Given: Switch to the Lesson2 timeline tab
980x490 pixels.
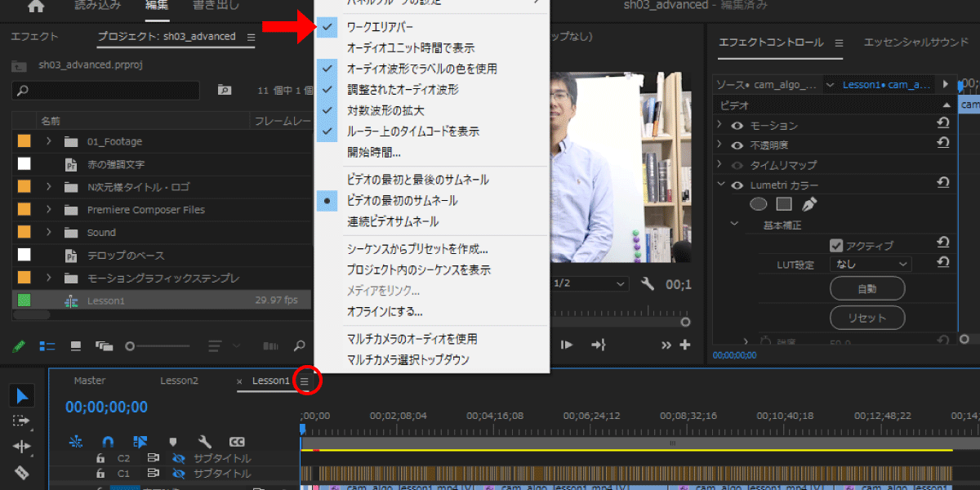Looking at the screenshot, I should [179, 381].
